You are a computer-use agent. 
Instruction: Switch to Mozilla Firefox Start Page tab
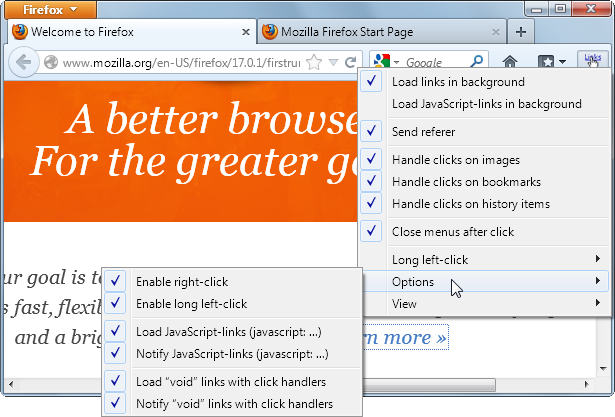(x=381, y=32)
